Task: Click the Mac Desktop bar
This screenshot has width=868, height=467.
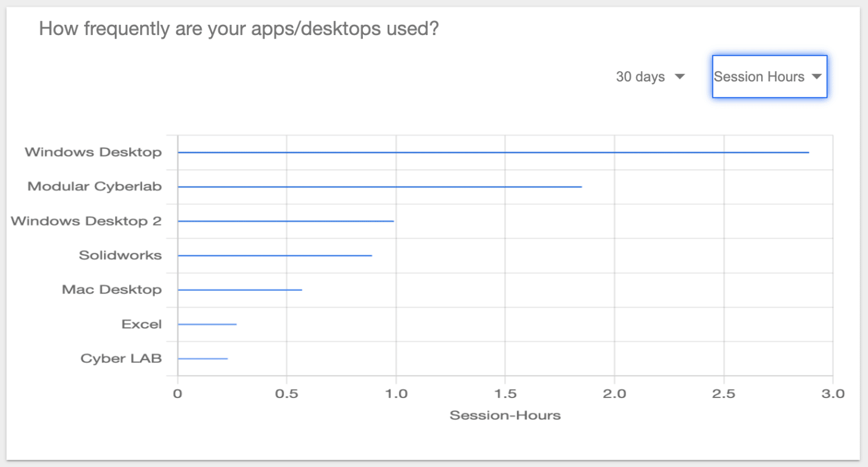Action: click(240, 290)
